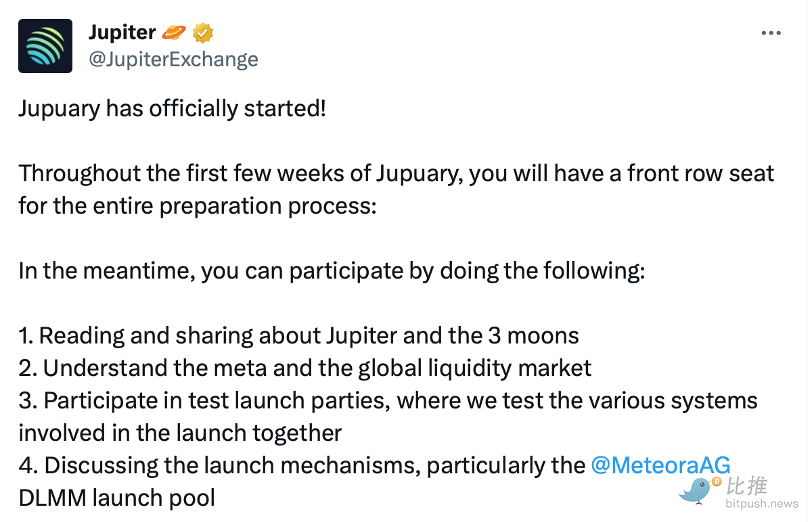Click the Jupiter display name
This screenshot has width=812, height=522.
click(x=122, y=32)
